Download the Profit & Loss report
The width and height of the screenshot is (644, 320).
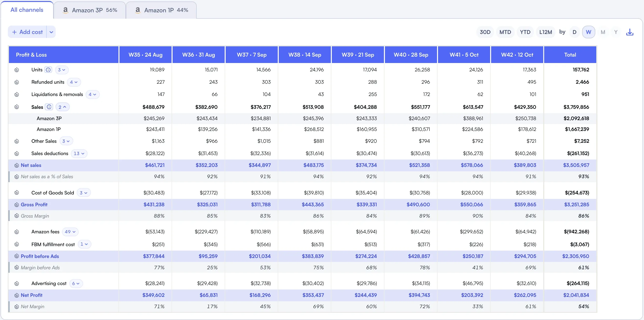point(629,32)
